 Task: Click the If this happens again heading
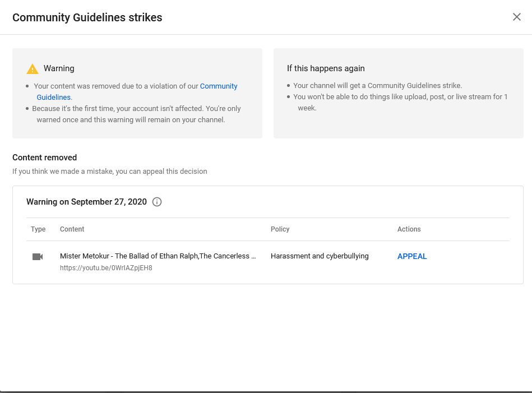tap(326, 68)
